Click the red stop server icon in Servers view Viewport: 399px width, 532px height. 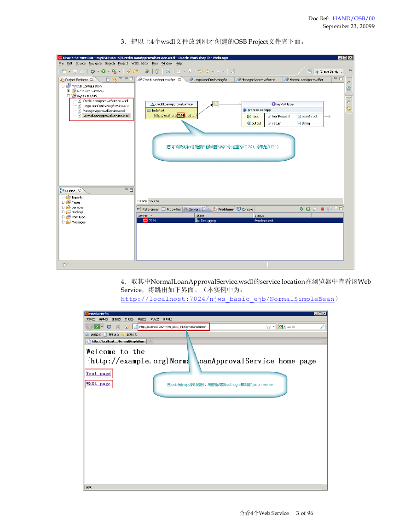point(322,209)
